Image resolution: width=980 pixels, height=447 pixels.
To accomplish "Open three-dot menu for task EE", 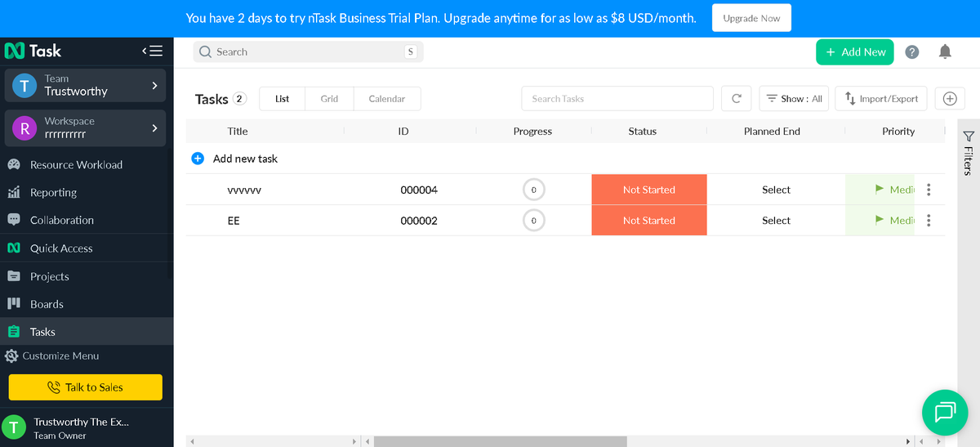I will [929, 221].
